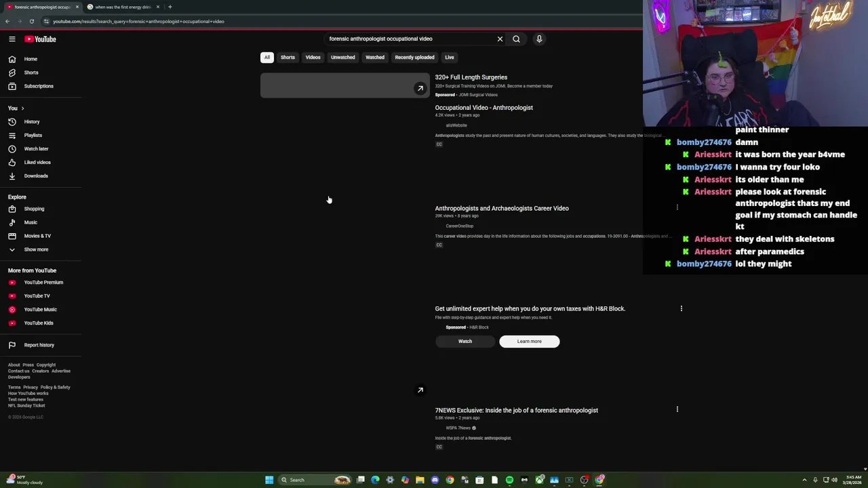This screenshot has height=488, width=868.
Task: Click Learn more on H&R Block ad
Action: (530, 342)
